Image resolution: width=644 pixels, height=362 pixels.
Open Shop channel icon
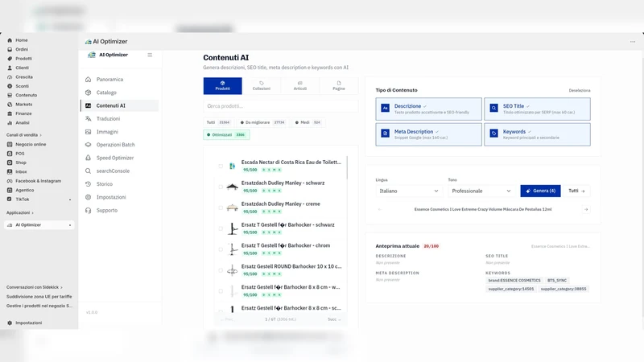(10, 162)
